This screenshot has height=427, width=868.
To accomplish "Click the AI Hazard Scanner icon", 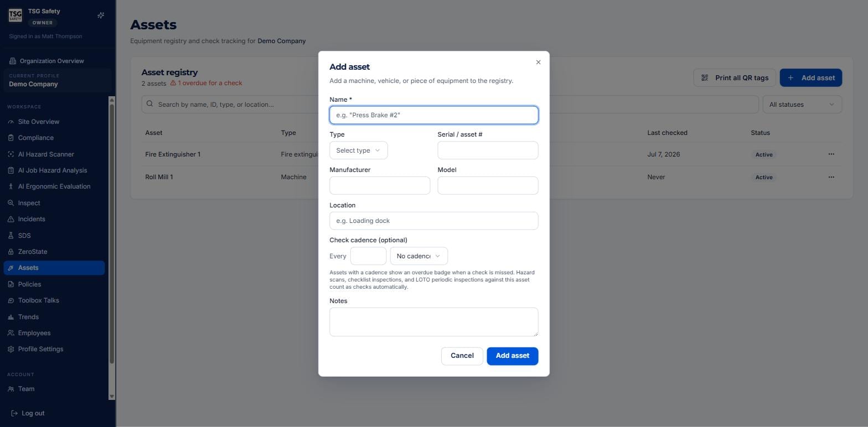I will [x=11, y=154].
